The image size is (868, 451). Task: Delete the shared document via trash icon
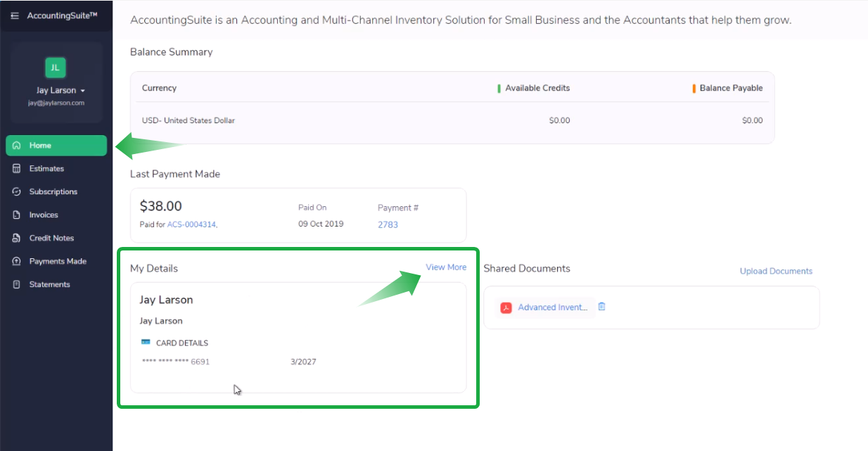tap(601, 307)
